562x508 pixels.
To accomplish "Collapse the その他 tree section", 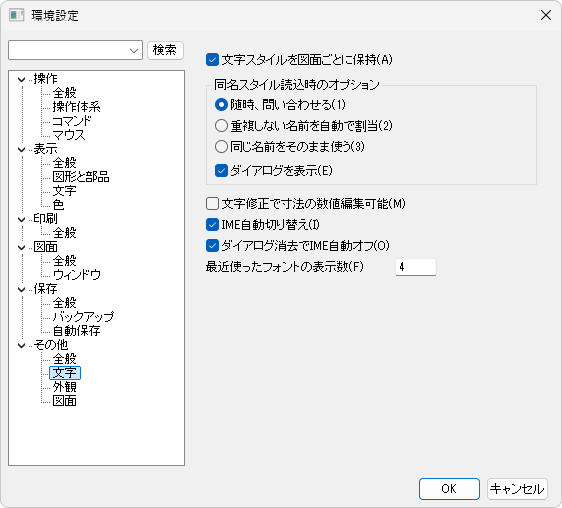I will click(22, 345).
